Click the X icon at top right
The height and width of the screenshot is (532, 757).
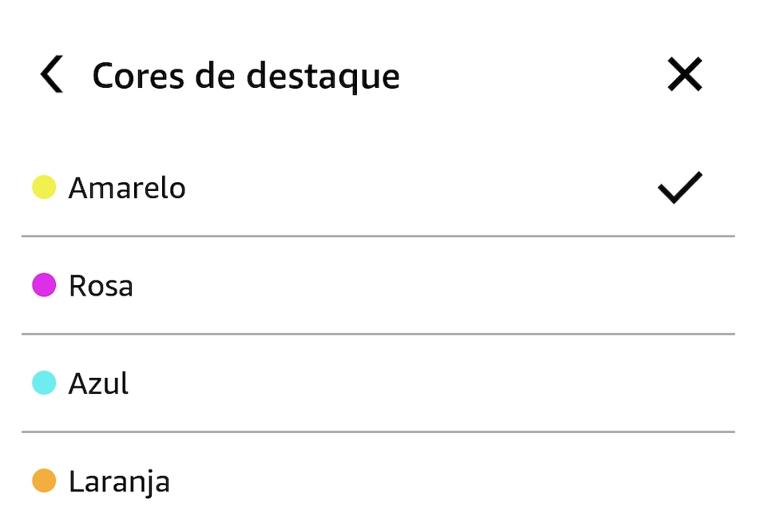click(684, 76)
